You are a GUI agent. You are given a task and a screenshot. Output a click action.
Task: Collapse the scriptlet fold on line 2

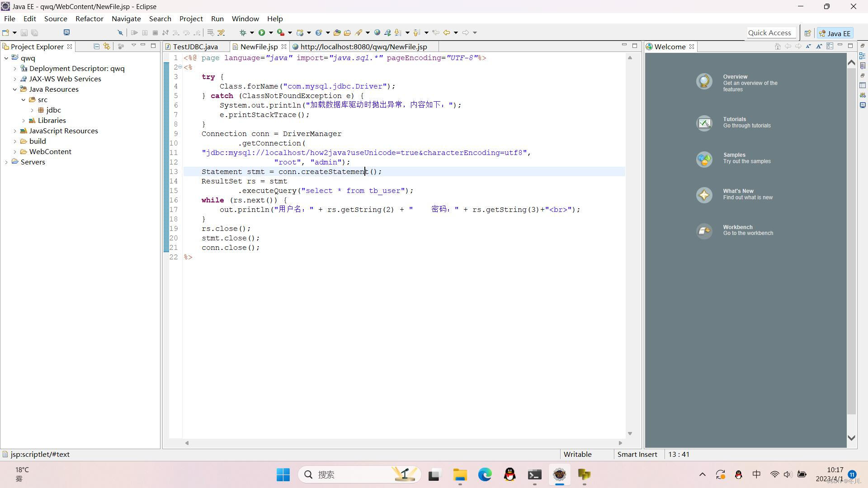click(180, 67)
